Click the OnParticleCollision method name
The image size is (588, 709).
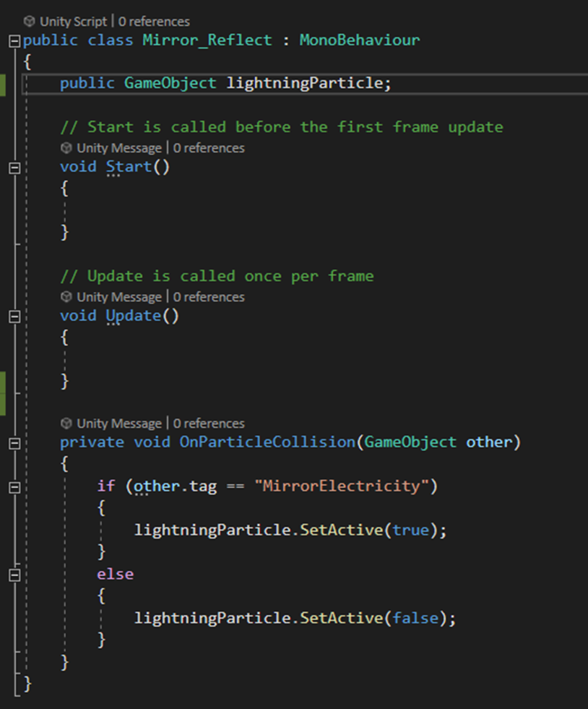pos(267,442)
